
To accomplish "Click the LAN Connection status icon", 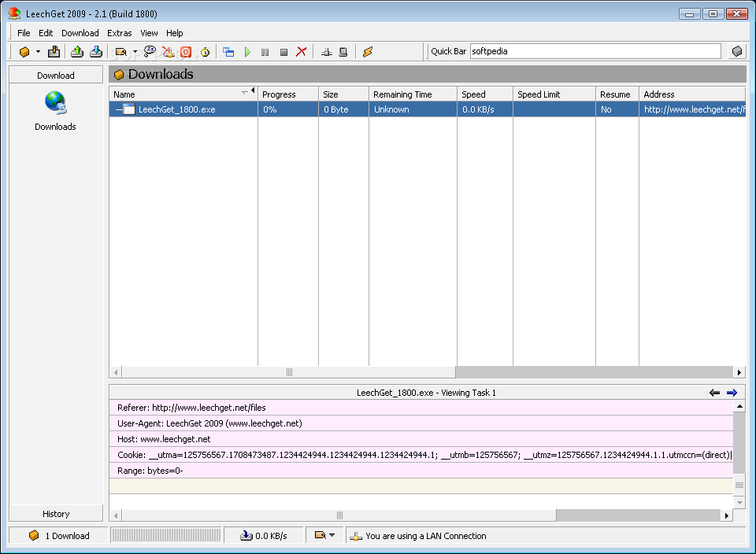I will point(356,536).
